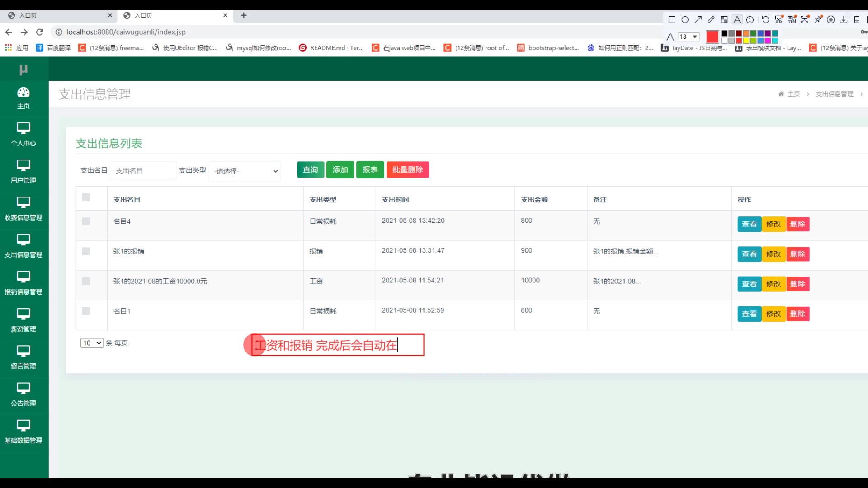Click the 公告管理 monitor icon
Screen dimensions: 868x488
coord(24,388)
